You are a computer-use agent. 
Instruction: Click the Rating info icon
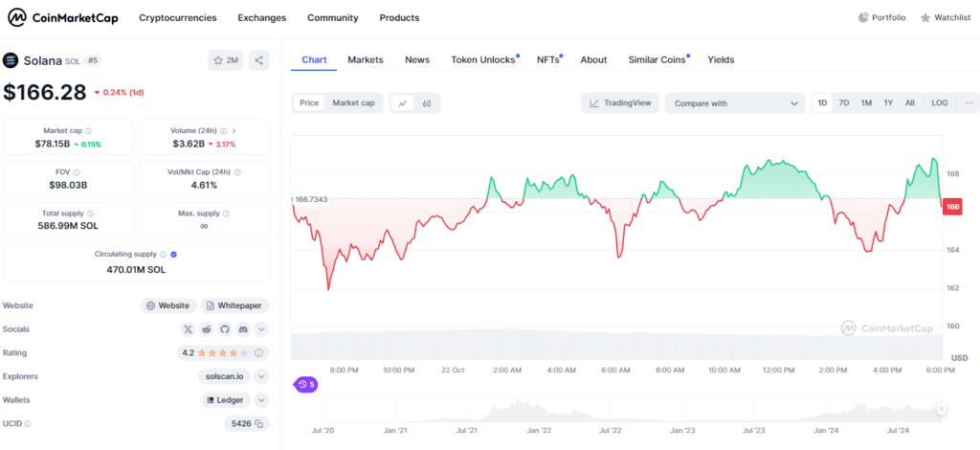point(258,353)
